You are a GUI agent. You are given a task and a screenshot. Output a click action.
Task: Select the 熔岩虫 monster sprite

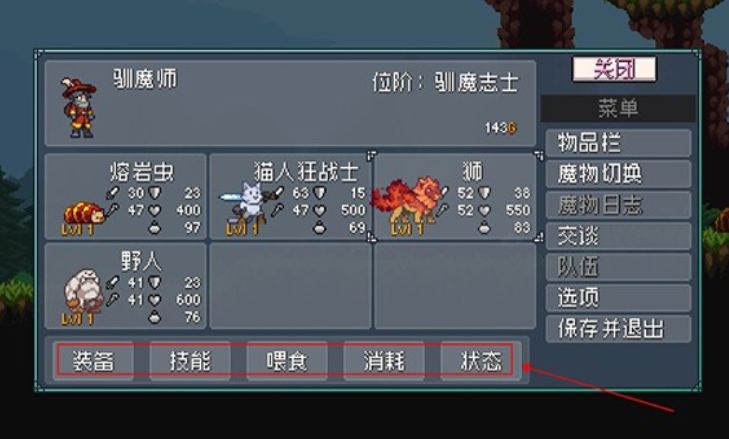(x=84, y=214)
